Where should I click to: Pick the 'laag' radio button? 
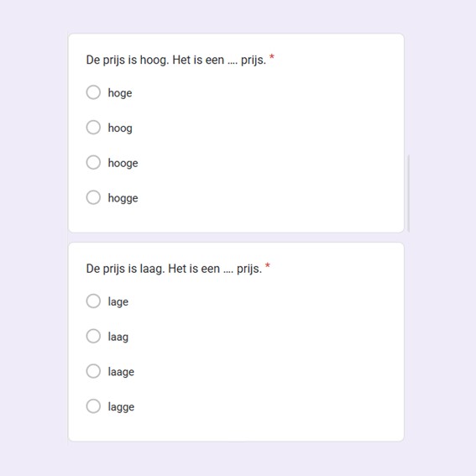point(93,337)
